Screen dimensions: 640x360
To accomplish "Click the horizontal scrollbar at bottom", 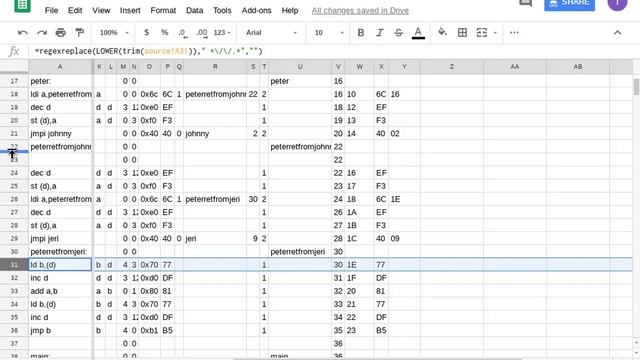I will tap(378, 359).
